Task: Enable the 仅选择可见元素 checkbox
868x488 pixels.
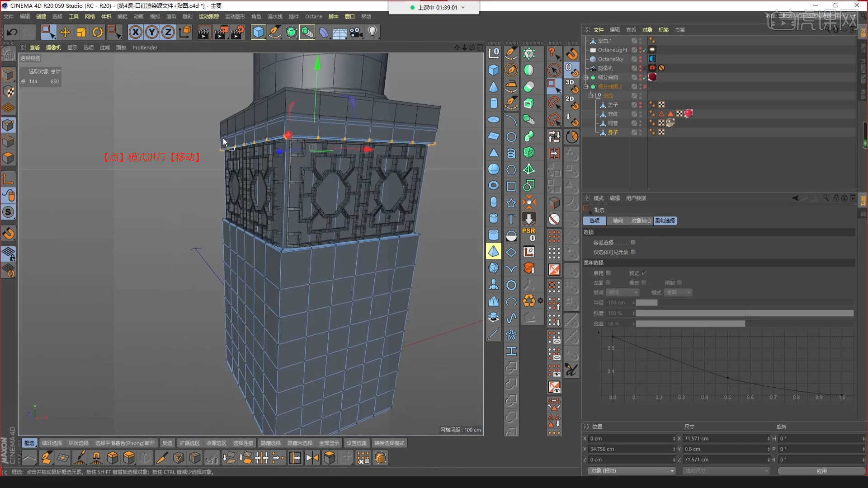Action: point(633,252)
